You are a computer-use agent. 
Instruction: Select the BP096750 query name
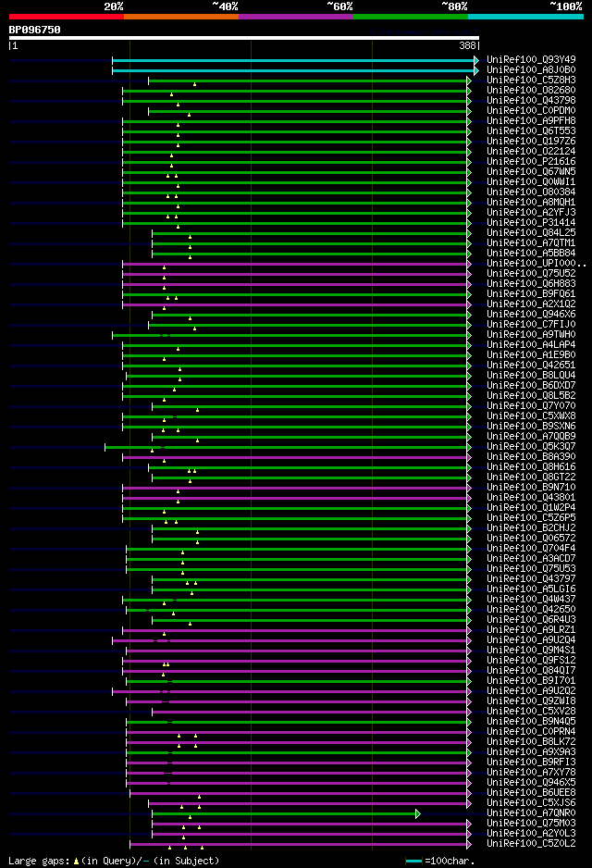pyautogui.click(x=35, y=30)
